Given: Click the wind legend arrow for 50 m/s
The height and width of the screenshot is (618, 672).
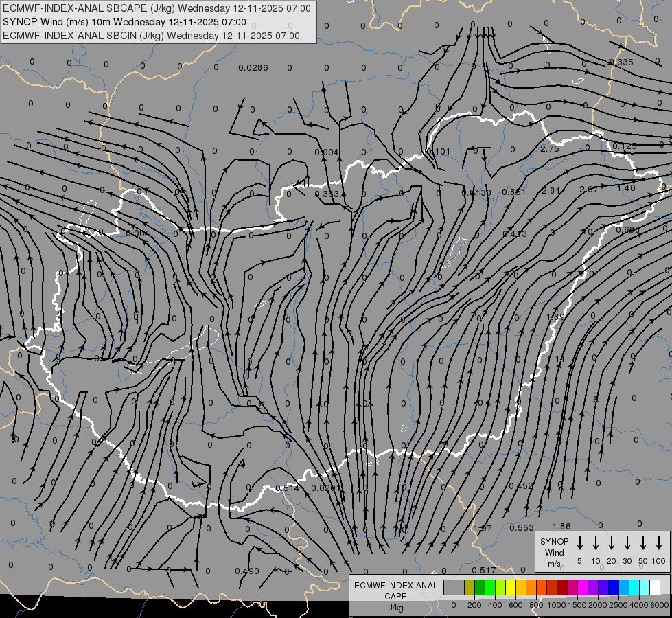Looking at the screenshot, I should tap(643, 542).
